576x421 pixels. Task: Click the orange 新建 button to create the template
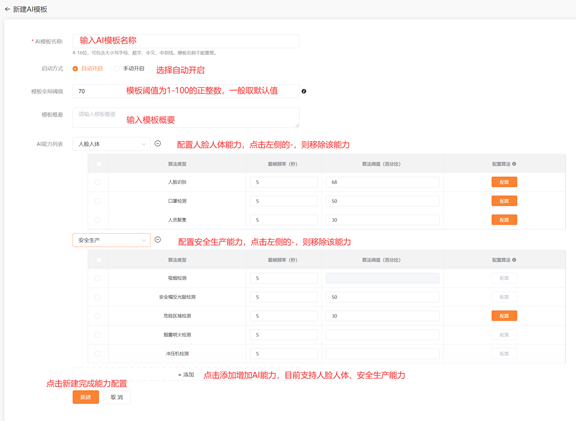click(86, 397)
